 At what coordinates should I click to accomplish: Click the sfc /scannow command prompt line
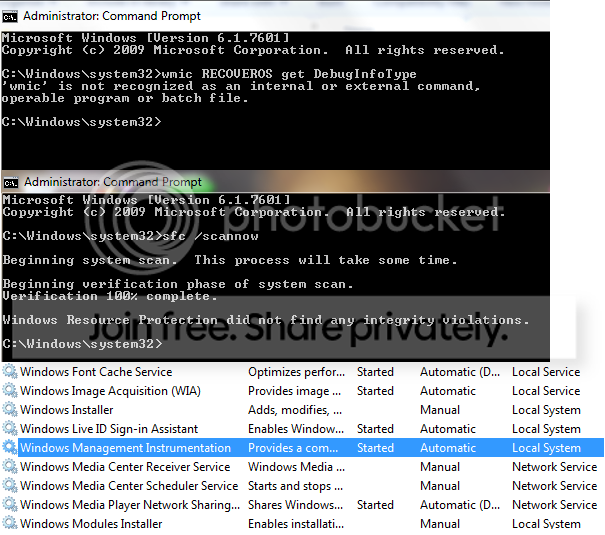(131, 236)
